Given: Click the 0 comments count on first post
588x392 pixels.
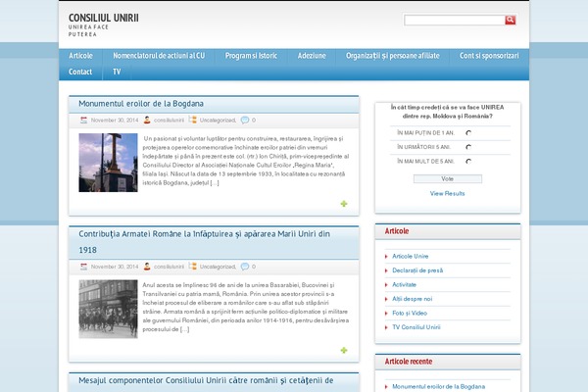Looking at the screenshot, I should [254, 120].
